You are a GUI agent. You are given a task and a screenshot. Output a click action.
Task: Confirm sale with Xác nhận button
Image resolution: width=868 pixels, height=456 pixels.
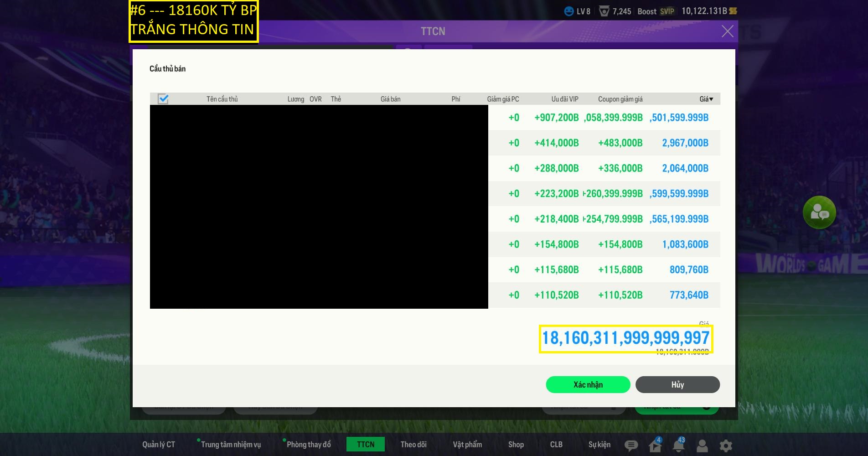[588, 384]
